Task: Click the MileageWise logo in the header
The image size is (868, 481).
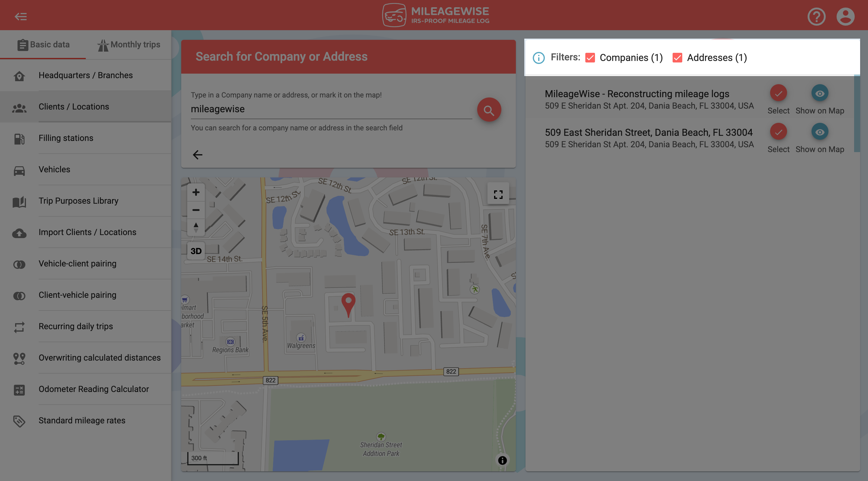Action: [435, 15]
